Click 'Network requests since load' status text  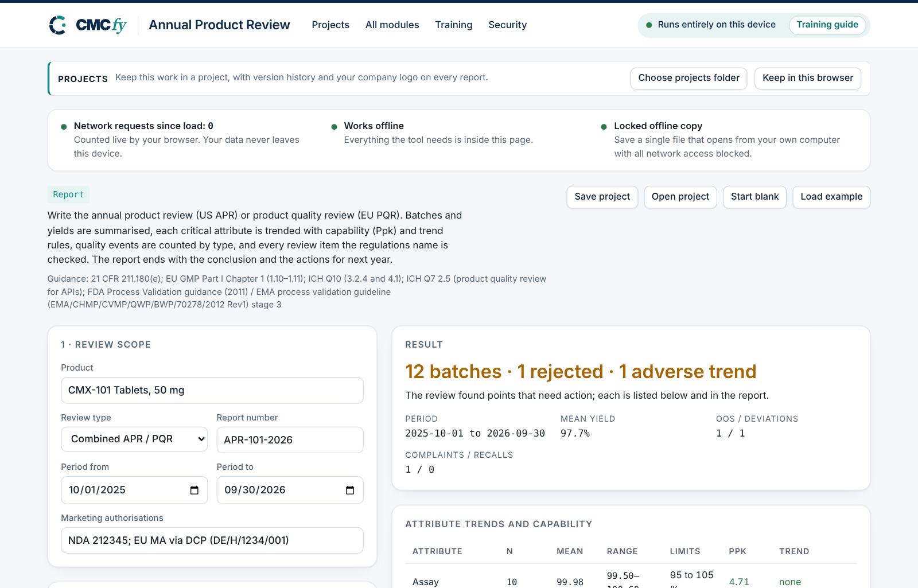[x=143, y=126]
